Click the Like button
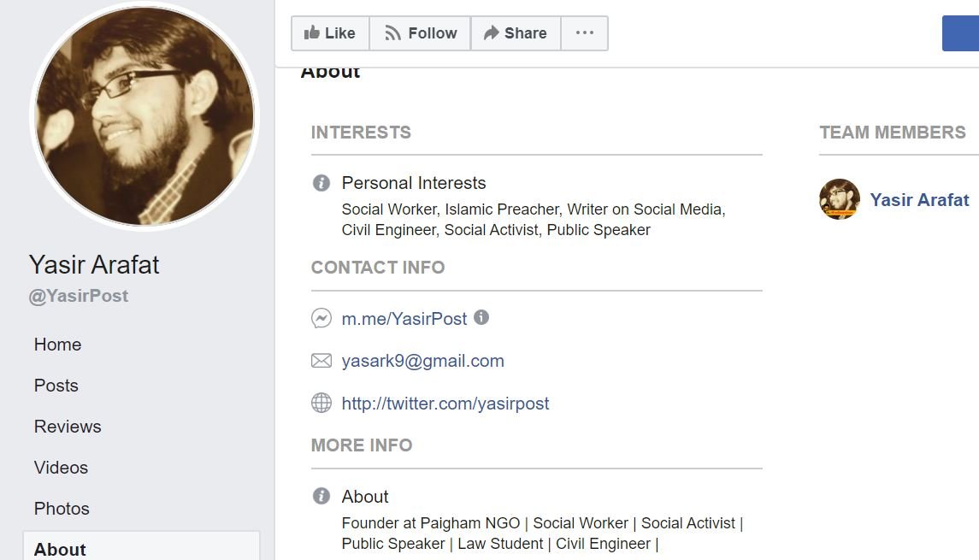Viewport: 979px width, 560px height. pos(330,33)
